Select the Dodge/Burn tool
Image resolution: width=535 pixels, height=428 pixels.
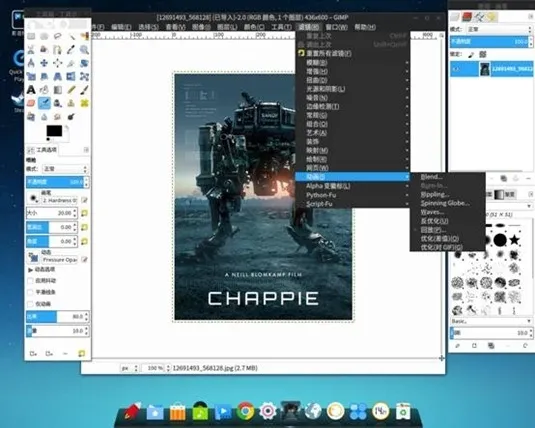pos(71,117)
